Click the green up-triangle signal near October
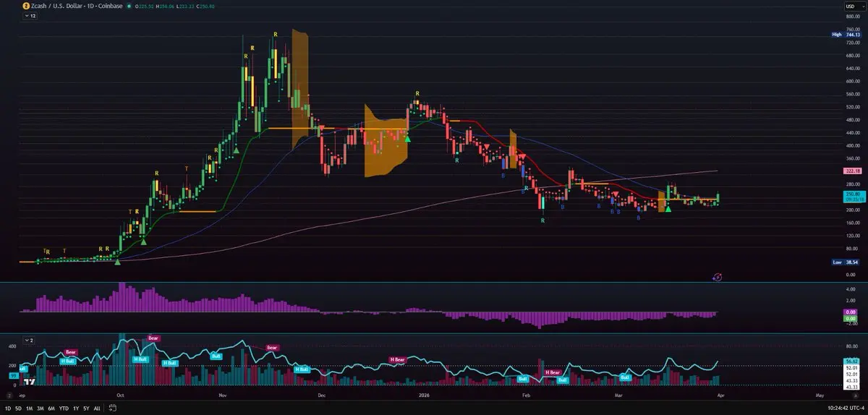 point(118,261)
